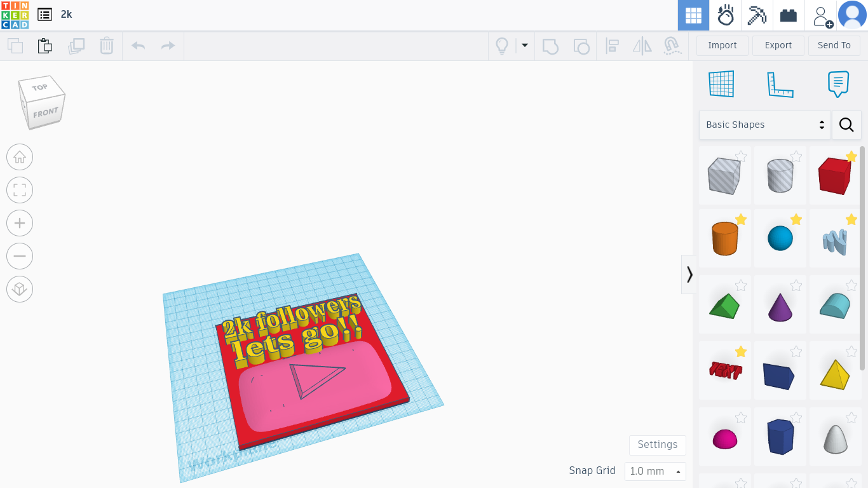
Task: Open the designs list icon
Action: [44, 15]
